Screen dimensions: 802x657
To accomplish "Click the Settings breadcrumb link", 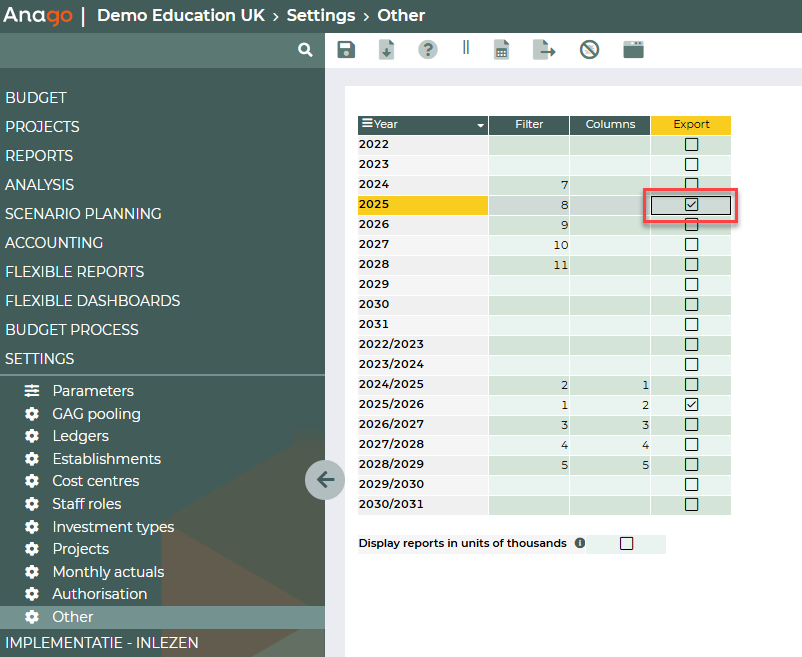I will pos(321,16).
